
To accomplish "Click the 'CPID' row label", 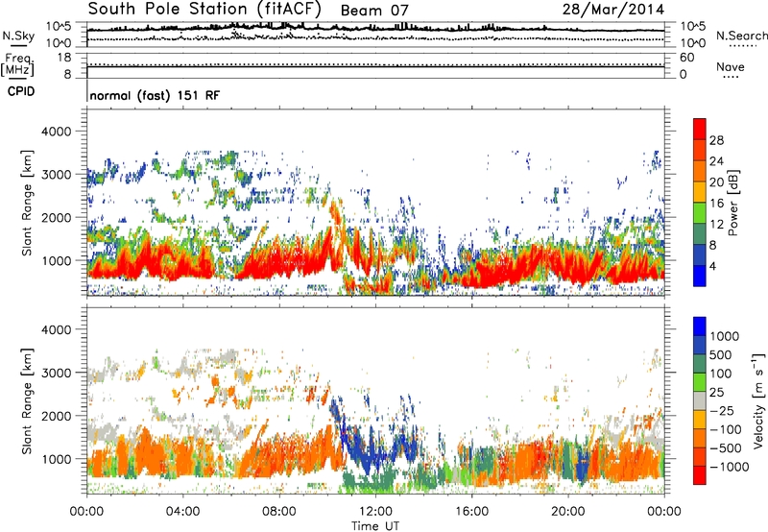I will point(21,91).
